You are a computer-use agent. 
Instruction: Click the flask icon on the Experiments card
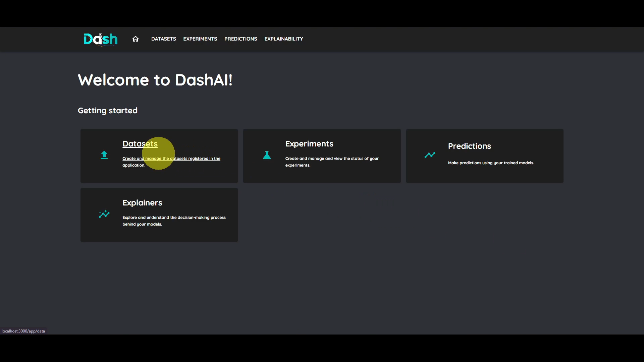click(x=267, y=155)
